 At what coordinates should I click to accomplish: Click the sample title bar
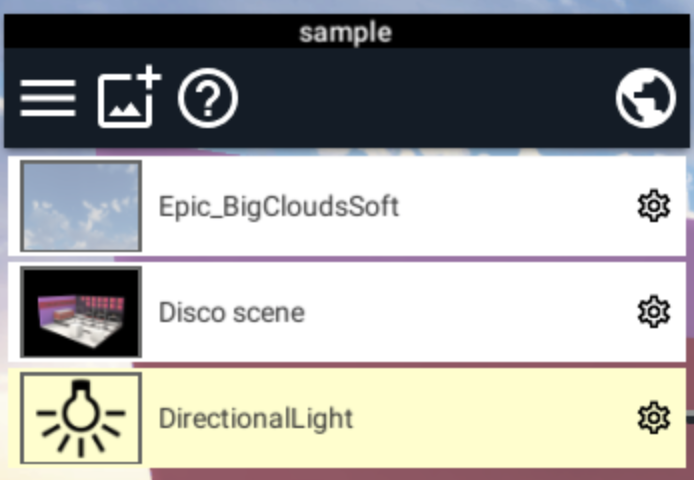point(347,31)
